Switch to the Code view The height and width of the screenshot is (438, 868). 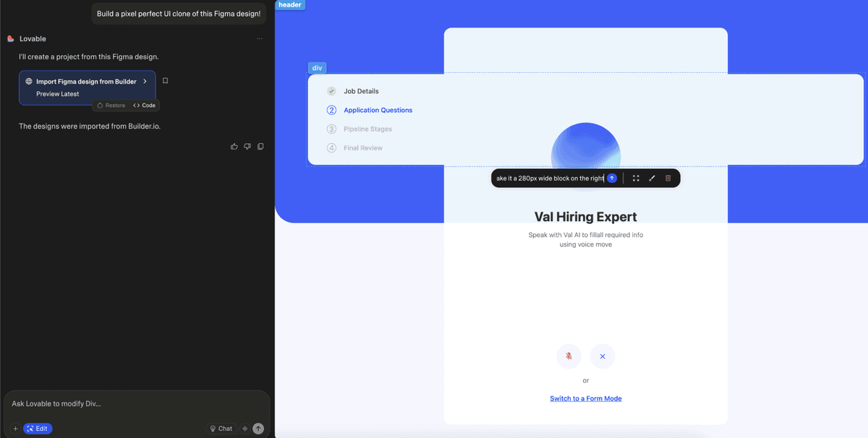point(144,105)
